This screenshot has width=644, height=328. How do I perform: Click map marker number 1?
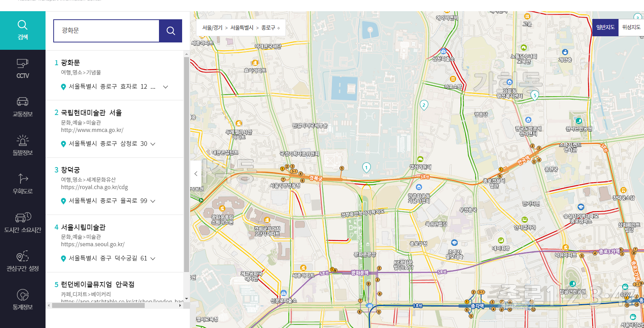pyautogui.click(x=366, y=167)
